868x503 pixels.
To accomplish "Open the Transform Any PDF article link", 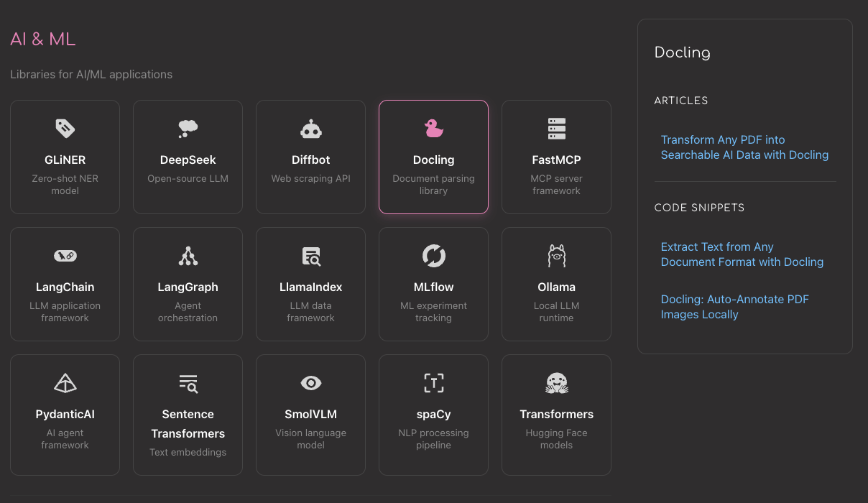I will [744, 147].
